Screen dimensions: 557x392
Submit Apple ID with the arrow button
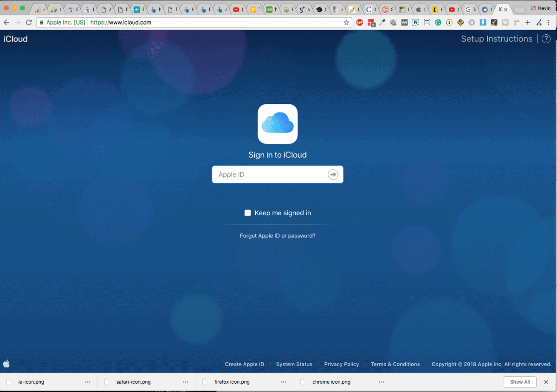tap(333, 174)
